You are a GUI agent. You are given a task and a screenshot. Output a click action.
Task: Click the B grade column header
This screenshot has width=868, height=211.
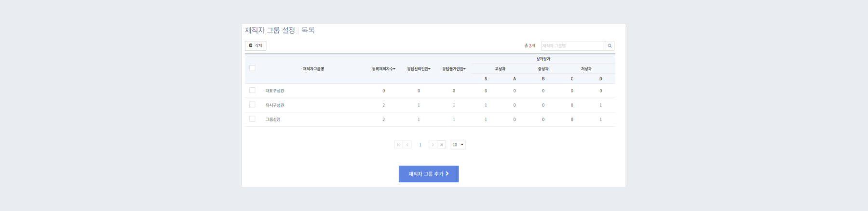pos(543,79)
